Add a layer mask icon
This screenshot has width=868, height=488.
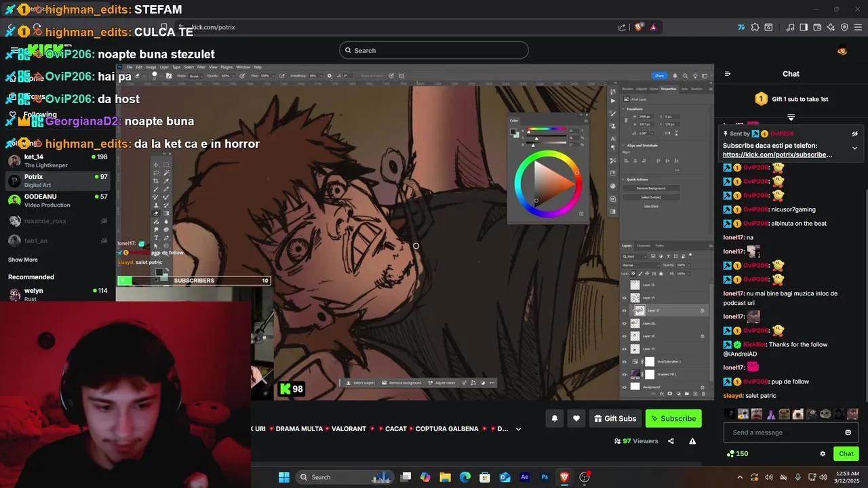(670, 393)
